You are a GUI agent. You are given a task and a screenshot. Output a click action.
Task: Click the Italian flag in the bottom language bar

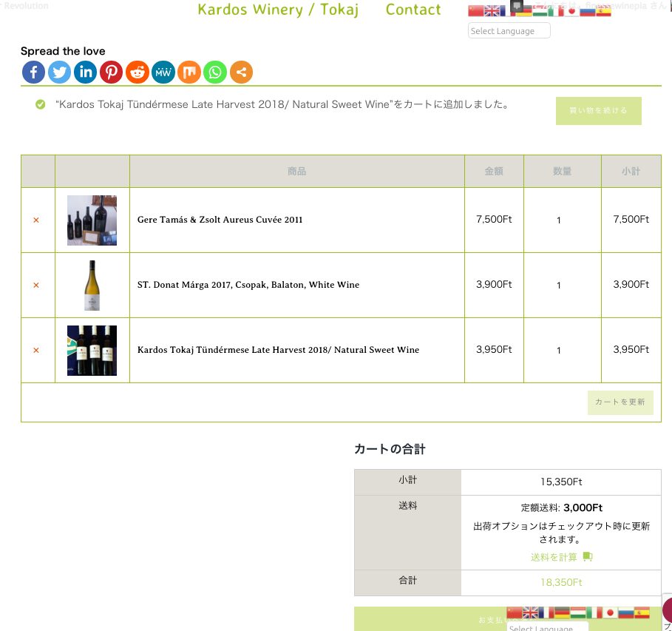(x=594, y=613)
